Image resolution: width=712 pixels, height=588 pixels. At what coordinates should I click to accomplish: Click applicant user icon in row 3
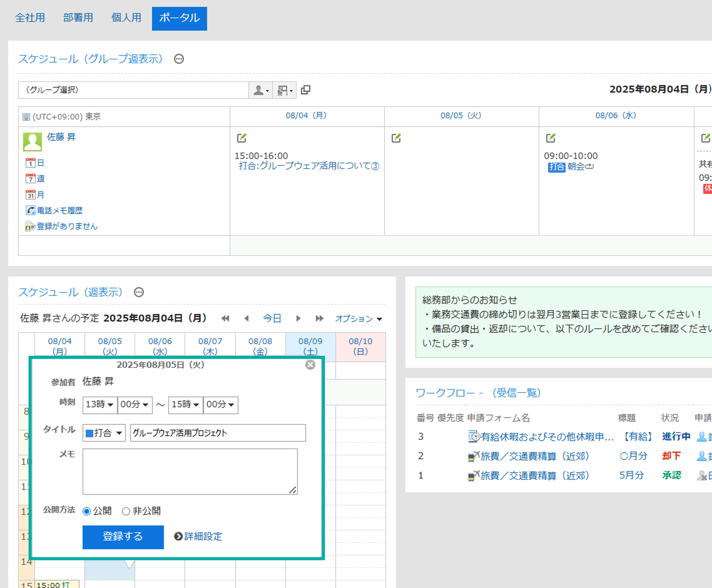point(702,437)
